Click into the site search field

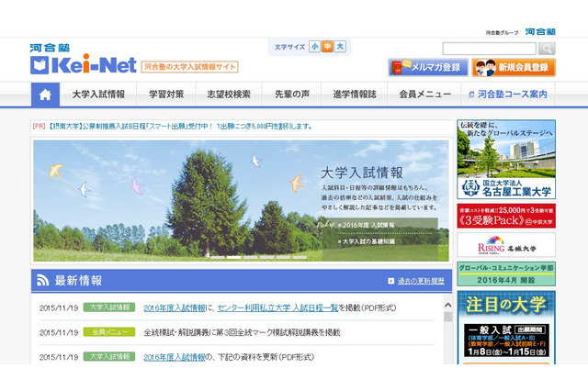click(x=490, y=49)
